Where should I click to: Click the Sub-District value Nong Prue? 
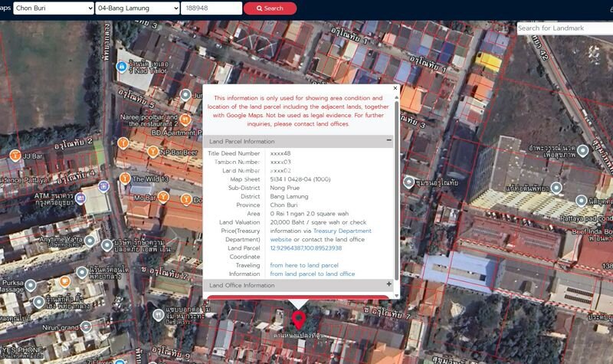284,188
